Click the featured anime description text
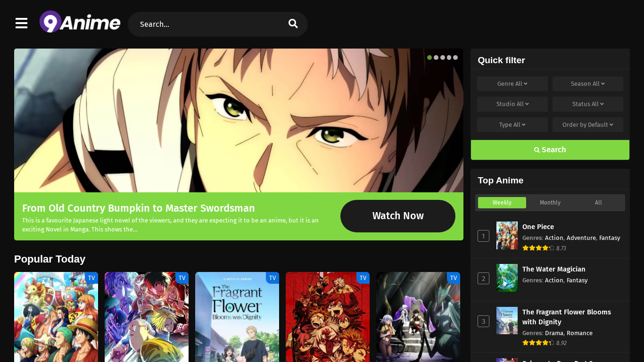 [171, 225]
